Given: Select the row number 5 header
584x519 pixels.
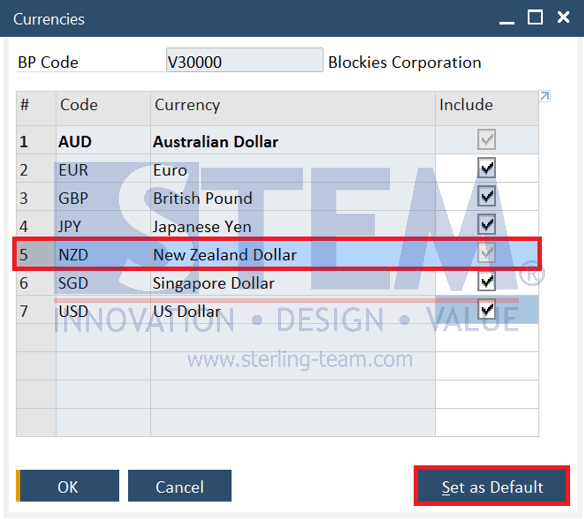Looking at the screenshot, I should 36,254.
